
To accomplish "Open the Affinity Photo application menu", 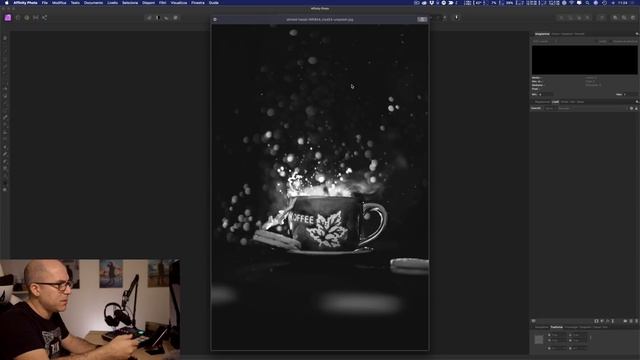I will coord(25,2).
